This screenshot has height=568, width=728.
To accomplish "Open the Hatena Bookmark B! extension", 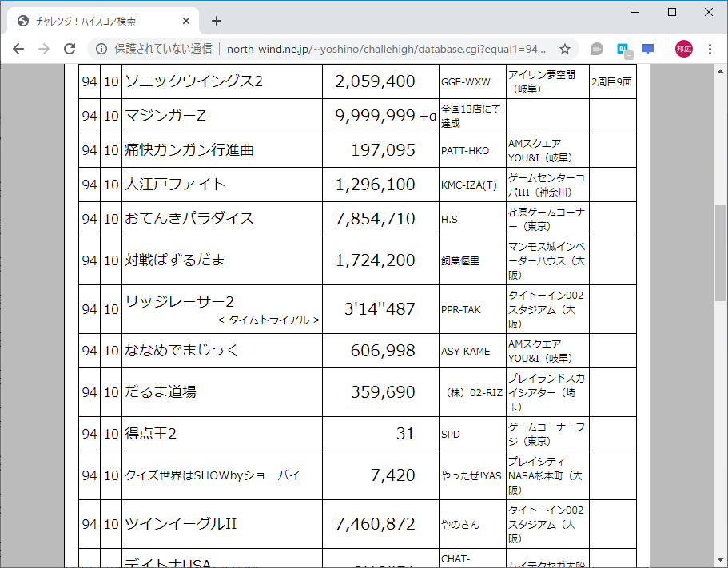I will [x=623, y=49].
